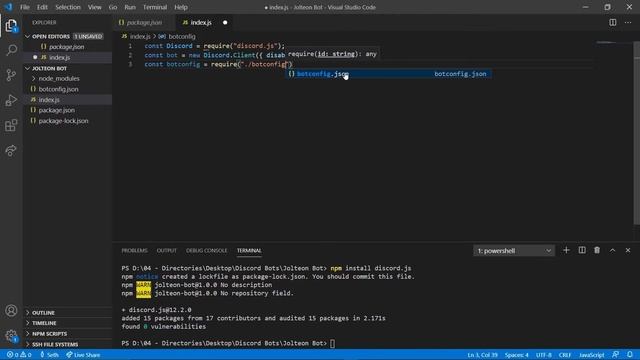Open notifications bell in status bar
The image size is (640, 360).
(630, 355)
